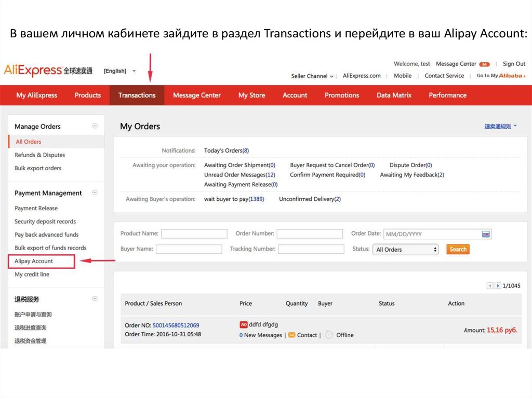Click the Product Name input field
This screenshot has width=532, height=398.
(194, 234)
